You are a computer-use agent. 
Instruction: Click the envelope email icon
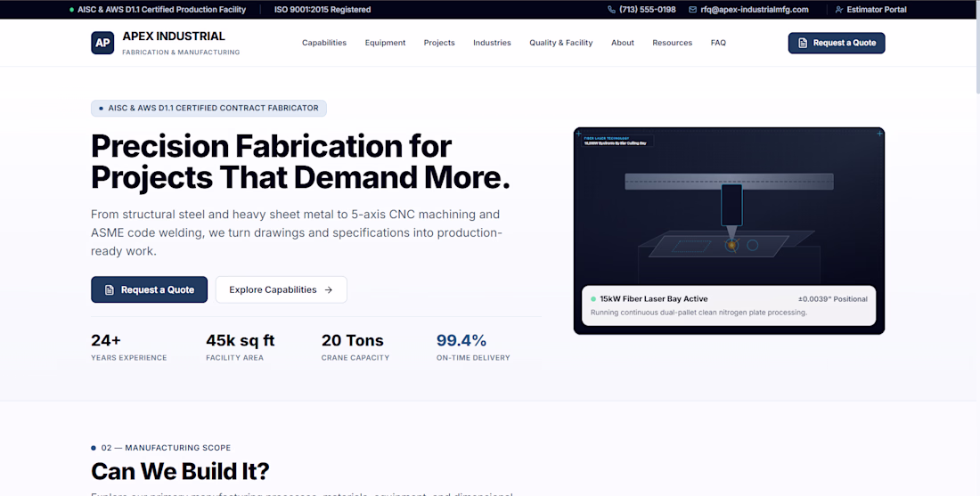pos(692,10)
